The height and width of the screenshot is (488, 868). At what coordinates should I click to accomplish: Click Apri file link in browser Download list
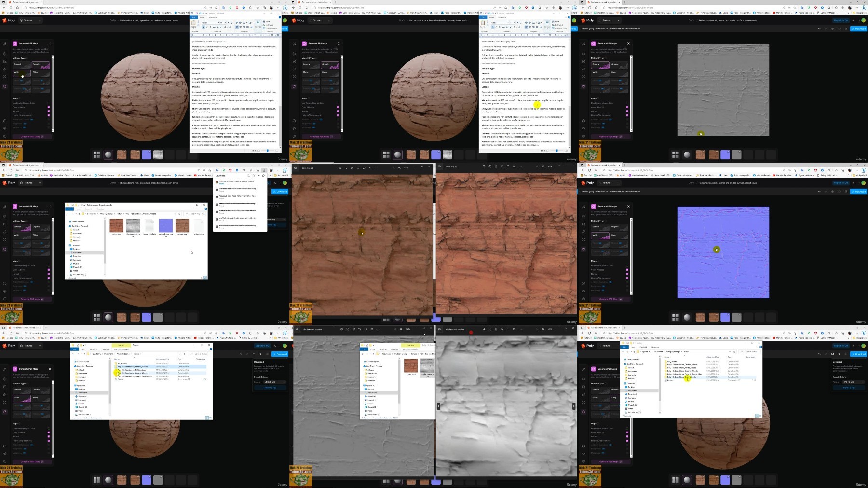point(222,184)
